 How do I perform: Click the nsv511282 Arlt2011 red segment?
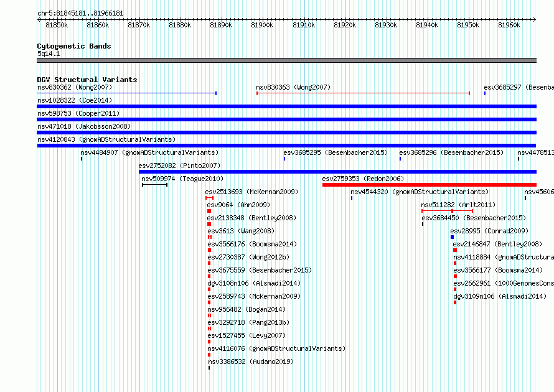tap(448, 211)
